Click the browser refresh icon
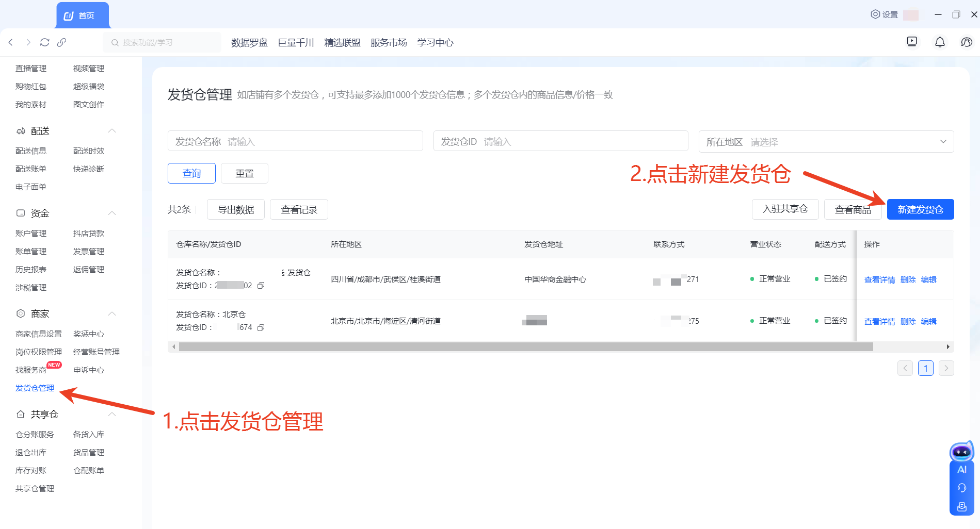The height and width of the screenshot is (529, 980). click(45, 42)
